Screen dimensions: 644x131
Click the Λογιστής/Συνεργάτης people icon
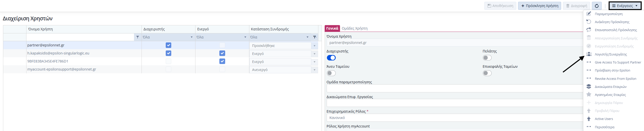coord(589,54)
